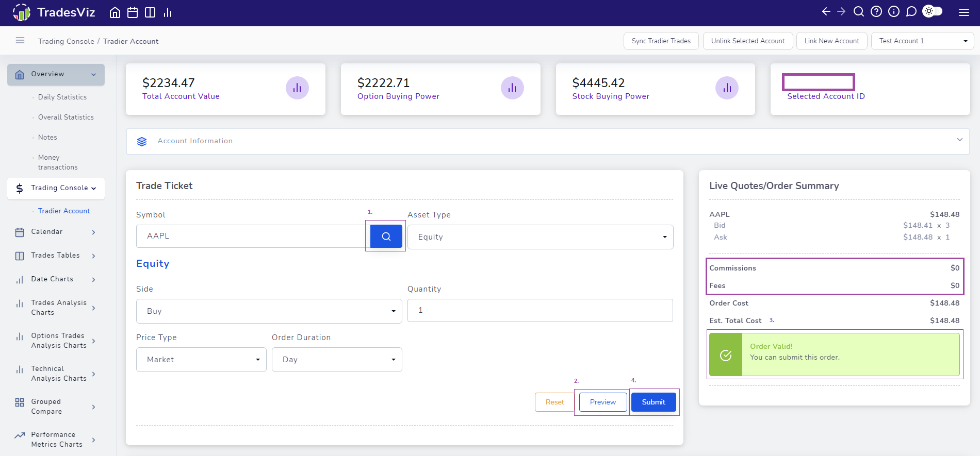Open the Asset Type Equity dropdown
Screen dimensions: 980x456
(x=540, y=237)
